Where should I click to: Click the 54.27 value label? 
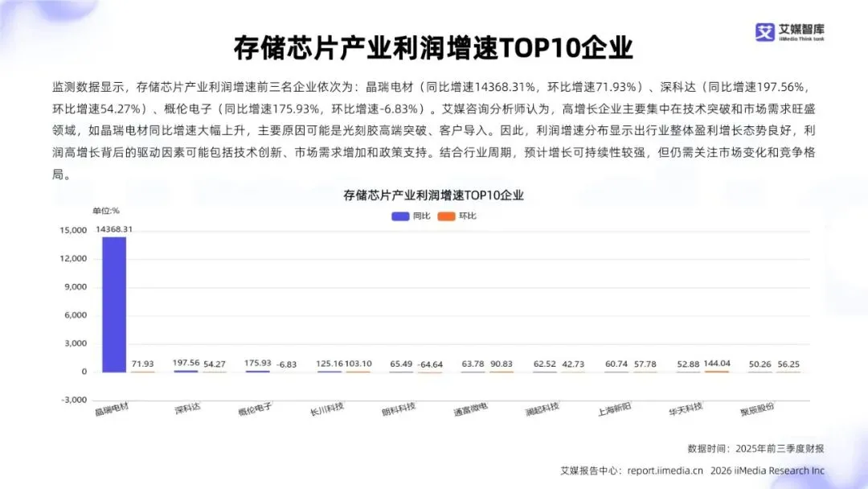point(215,364)
